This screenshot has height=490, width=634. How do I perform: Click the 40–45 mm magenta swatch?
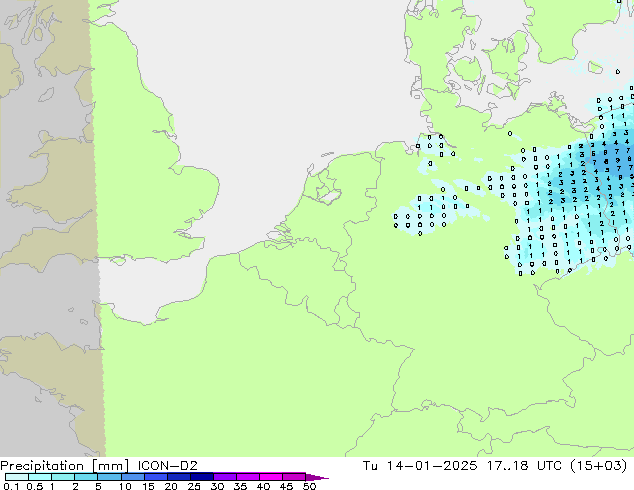coord(271,477)
